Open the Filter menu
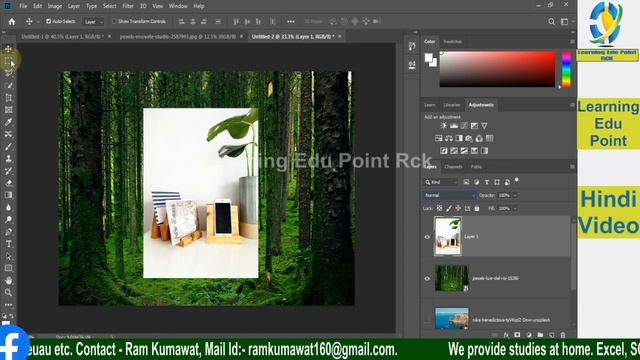Screen dimensions: 640x360 click(128, 6)
